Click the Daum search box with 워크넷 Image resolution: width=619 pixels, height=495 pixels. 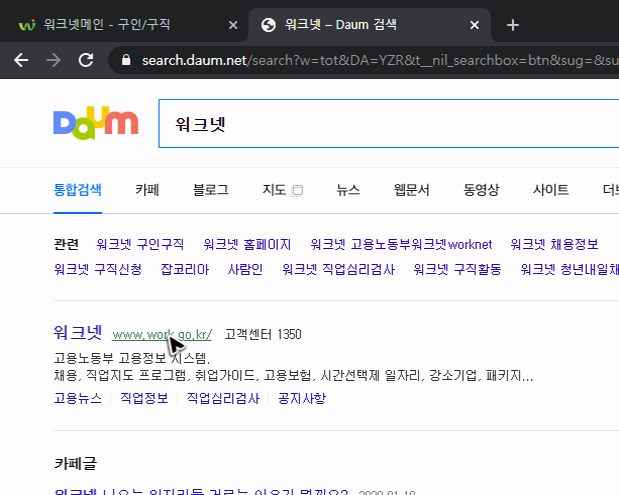pos(388,124)
